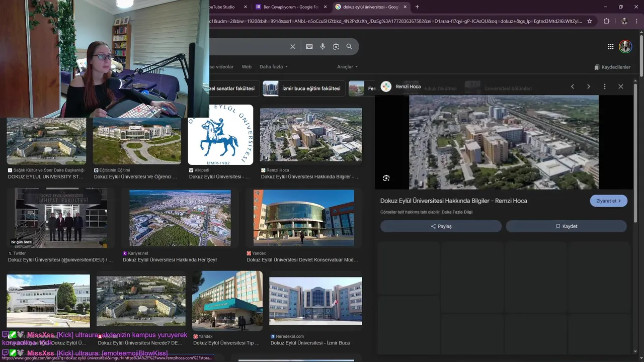Viewport: 644px width, 362px height.
Task: Open the İlahiyat Fakültesi Twitter thumbnail
Action: (x=61, y=218)
